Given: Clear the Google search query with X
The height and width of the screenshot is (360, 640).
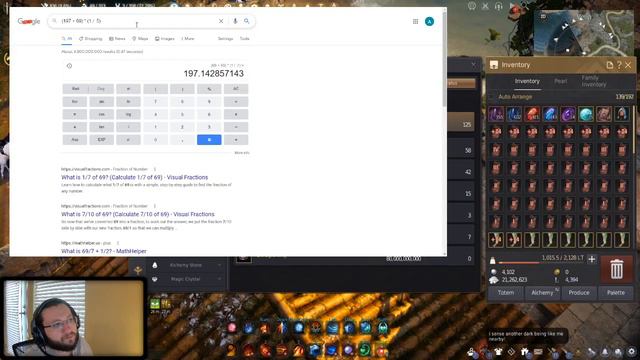Looking at the screenshot, I should point(221,21).
